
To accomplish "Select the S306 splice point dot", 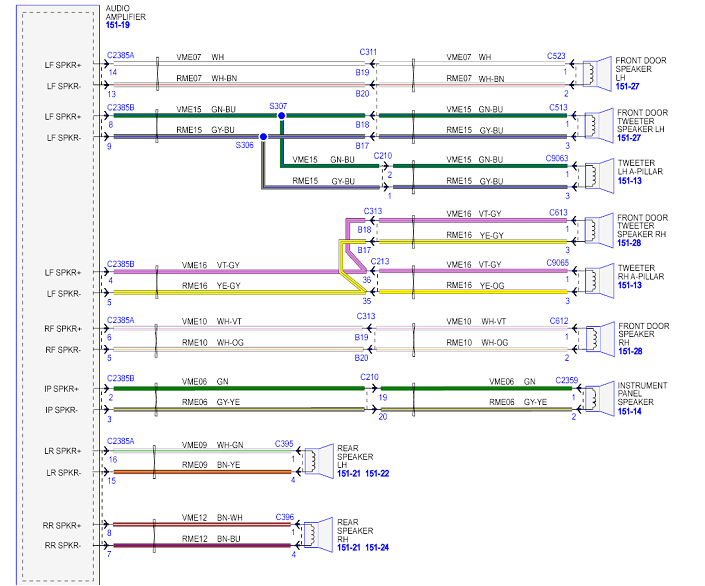I will coord(263,137).
